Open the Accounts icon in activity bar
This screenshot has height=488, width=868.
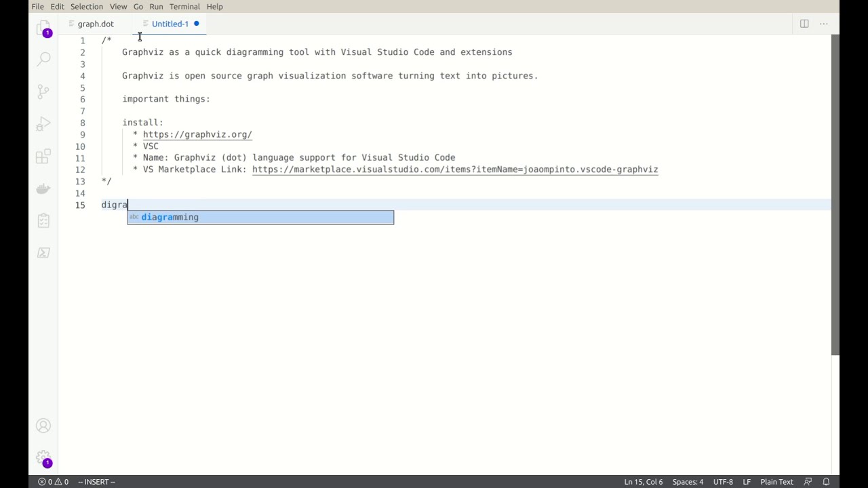click(43, 426)
